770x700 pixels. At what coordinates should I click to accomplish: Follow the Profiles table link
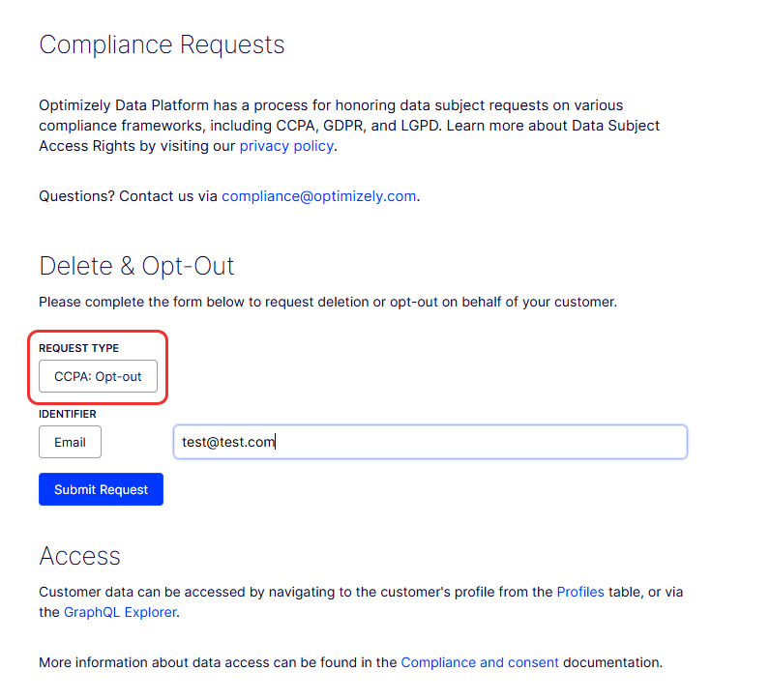[580, 592]
